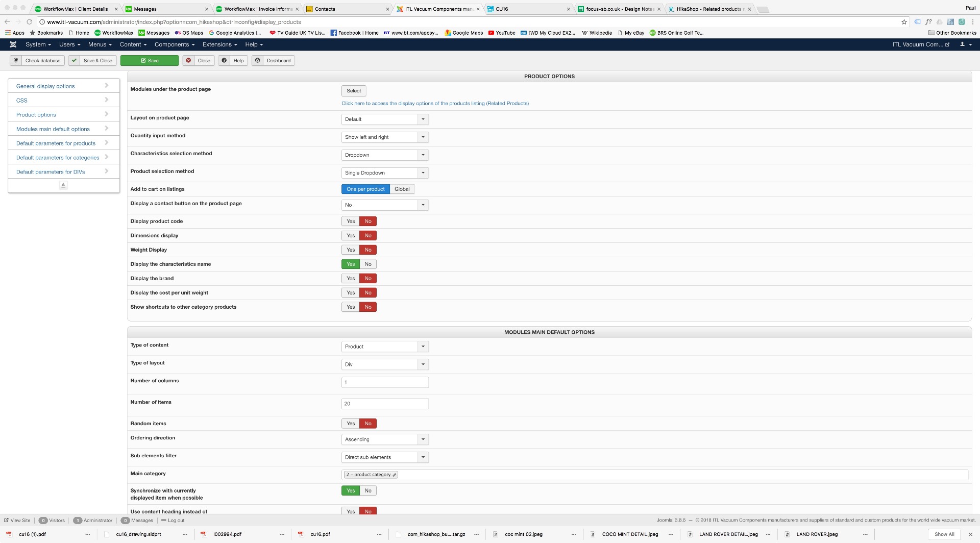The image size is (980, 543).
Task: Click the green Save button
Action: [150, 61]
